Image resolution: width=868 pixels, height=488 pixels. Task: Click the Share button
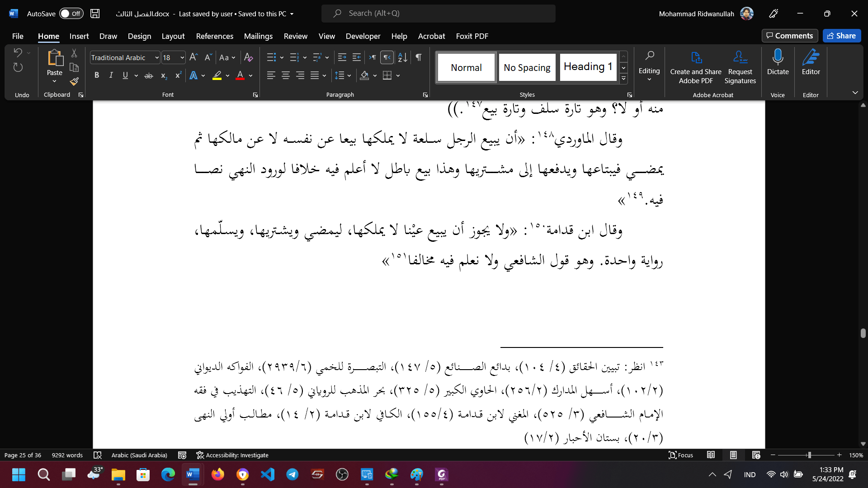click(x=841, y=36)
